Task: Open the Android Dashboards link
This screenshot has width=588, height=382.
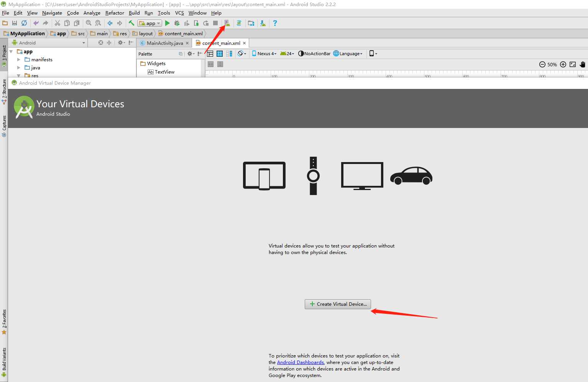Action: tap(301, 362)
